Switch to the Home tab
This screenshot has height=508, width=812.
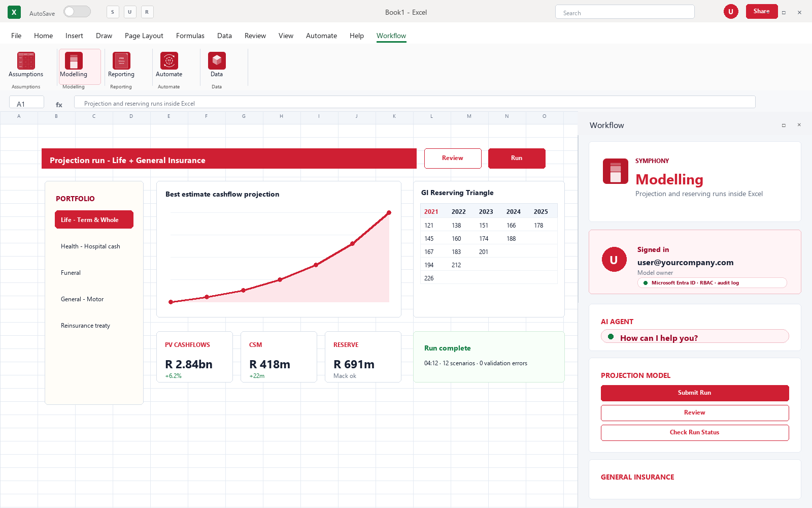point(43,36)
